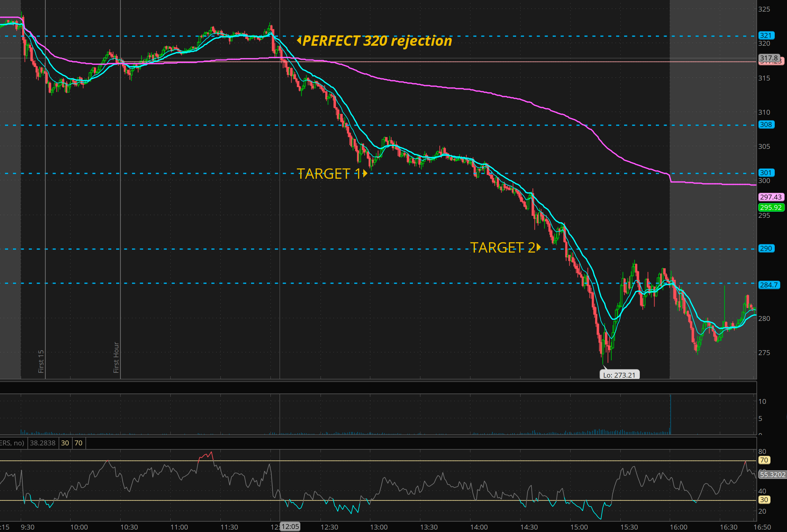Click the 12:05 crosshair time label
Viewport: 787px width, 532px height.
(x=290, y=527)
